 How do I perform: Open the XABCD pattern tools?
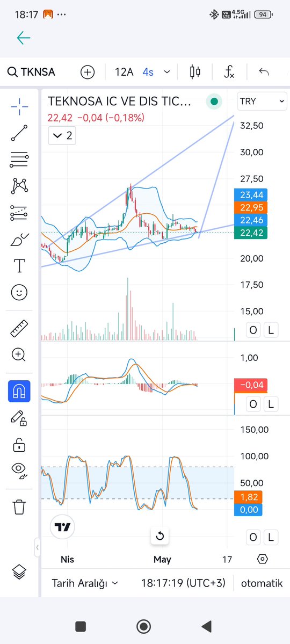(x=19, y=186)
